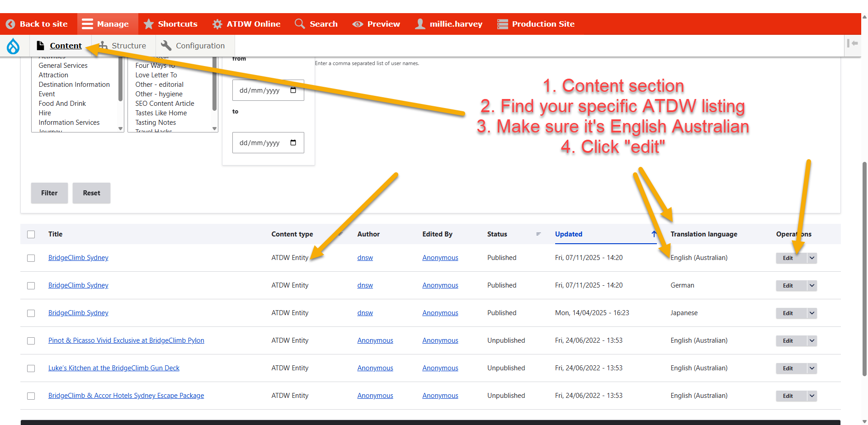
Task: Click the calendar icon in first date field
Action: click(293, 90)
